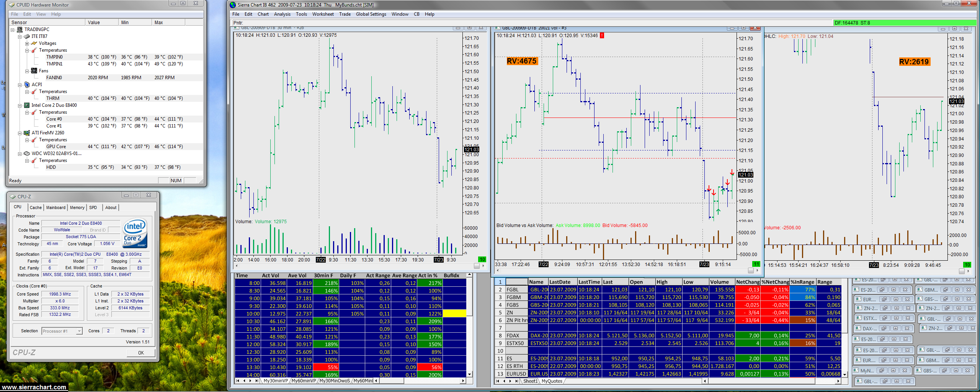Image resolution: width=980 pixels, height=392 pixels.
Task: Click the thermometer icon under ACPI
Action: coord(34,91)
